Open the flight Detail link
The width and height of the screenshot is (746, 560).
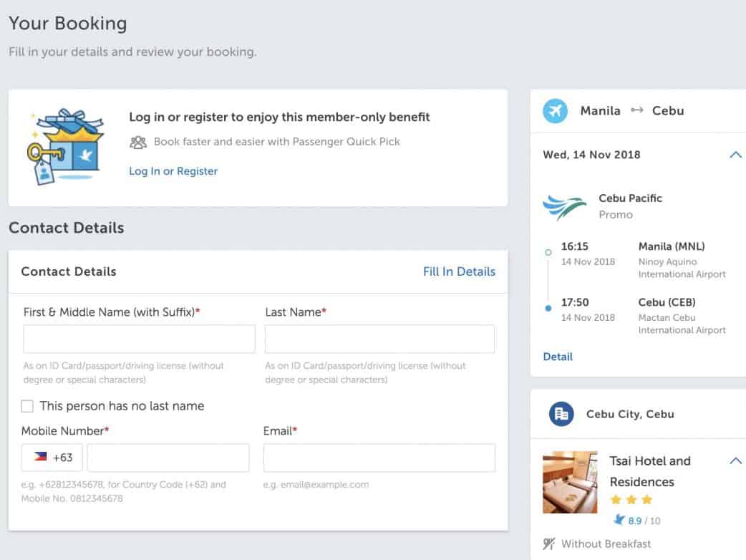(x=558, y=357)
